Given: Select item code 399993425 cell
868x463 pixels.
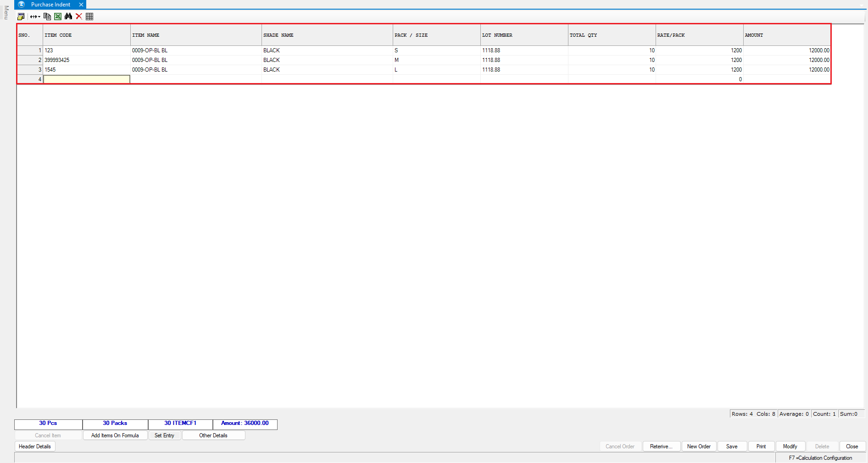Looking at the screenshot, I should [87, 60].
